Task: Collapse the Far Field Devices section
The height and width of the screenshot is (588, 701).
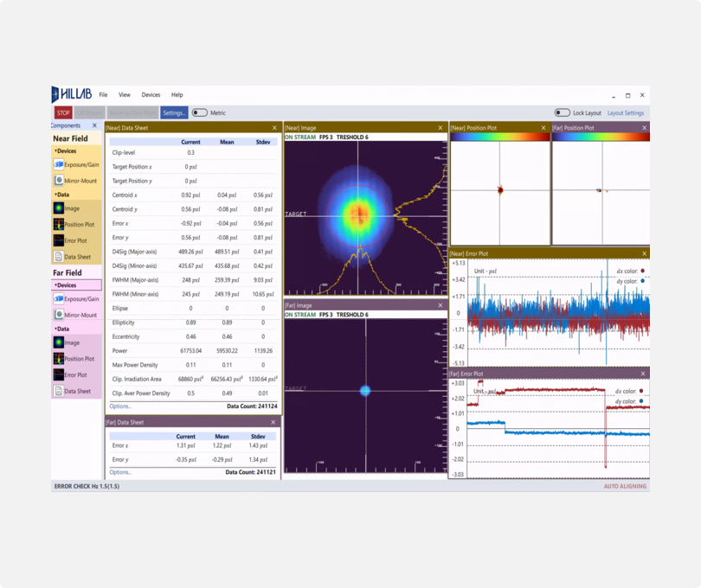Action: (61, 285)
